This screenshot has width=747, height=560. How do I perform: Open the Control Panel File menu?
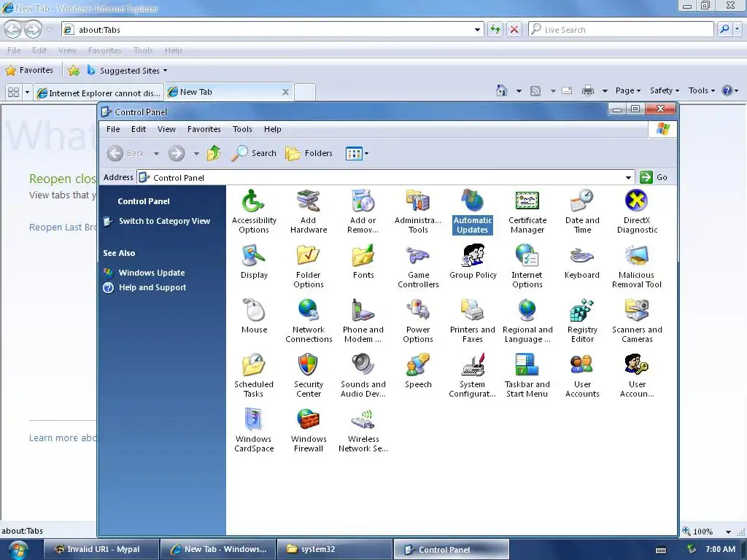point(113,129)
